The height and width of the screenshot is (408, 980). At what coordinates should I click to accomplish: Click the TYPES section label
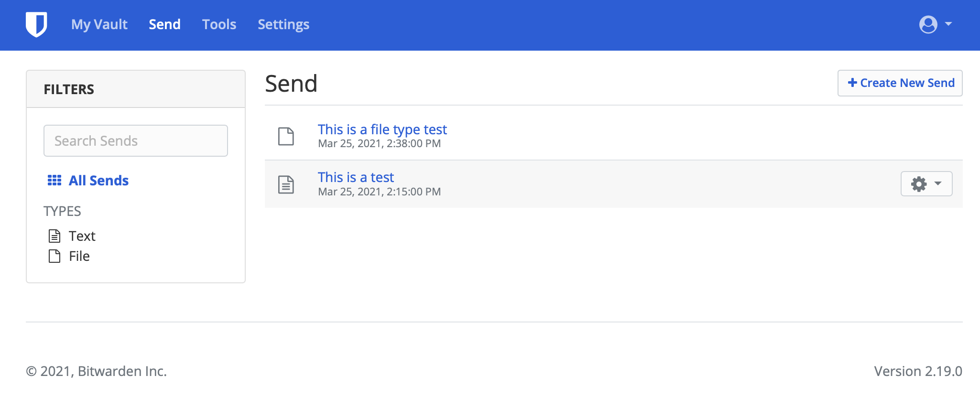pyautogui.click(x=62, y=211)
